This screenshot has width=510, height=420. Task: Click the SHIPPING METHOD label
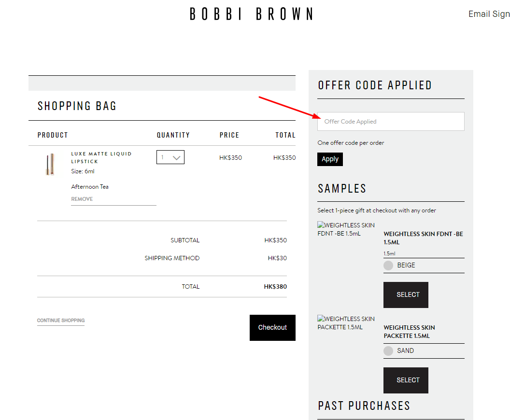tap(172, 258)
